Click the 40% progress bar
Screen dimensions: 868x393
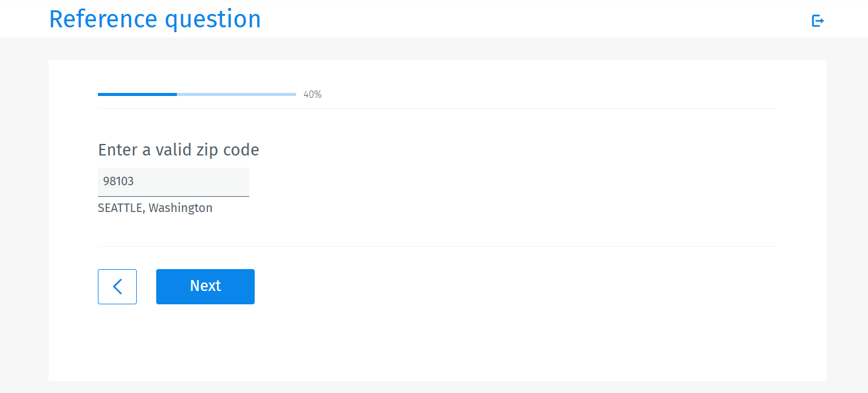196,94
